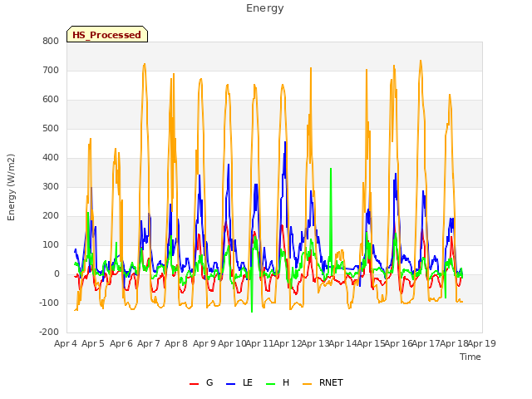
Task: Click the -200 y-axis tick value
Action: [x=49, y=332]
